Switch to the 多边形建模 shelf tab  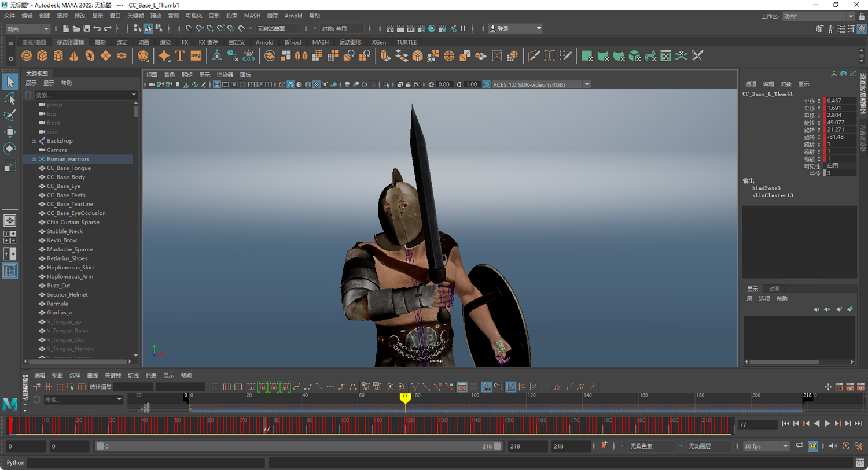coord(70,42)
